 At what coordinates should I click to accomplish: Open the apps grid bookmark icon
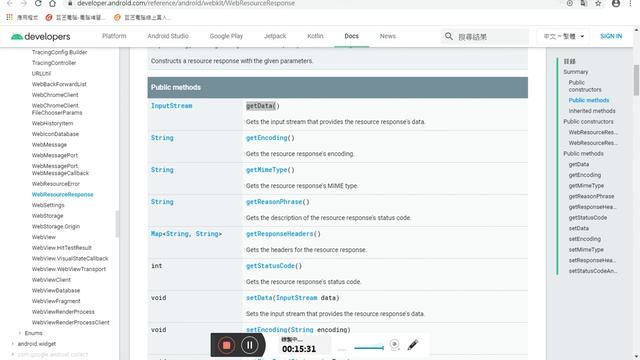pyautogui.click(x=9, y=17)
